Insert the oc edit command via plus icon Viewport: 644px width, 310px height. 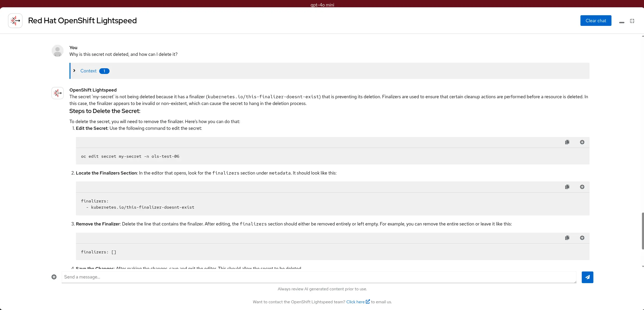pos(582,142)
